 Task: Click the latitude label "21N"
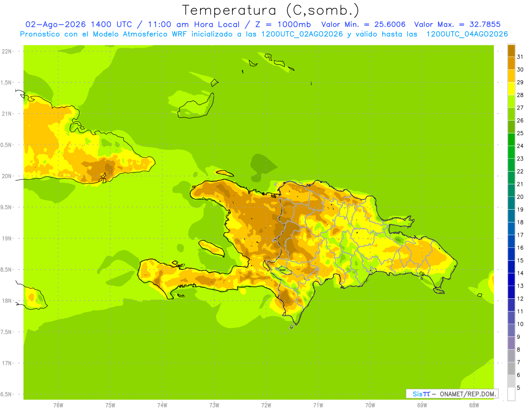[x=8, y=114]
